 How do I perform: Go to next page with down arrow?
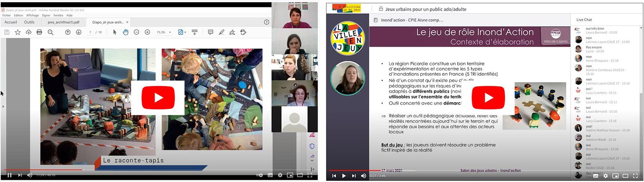coord(79,32)
